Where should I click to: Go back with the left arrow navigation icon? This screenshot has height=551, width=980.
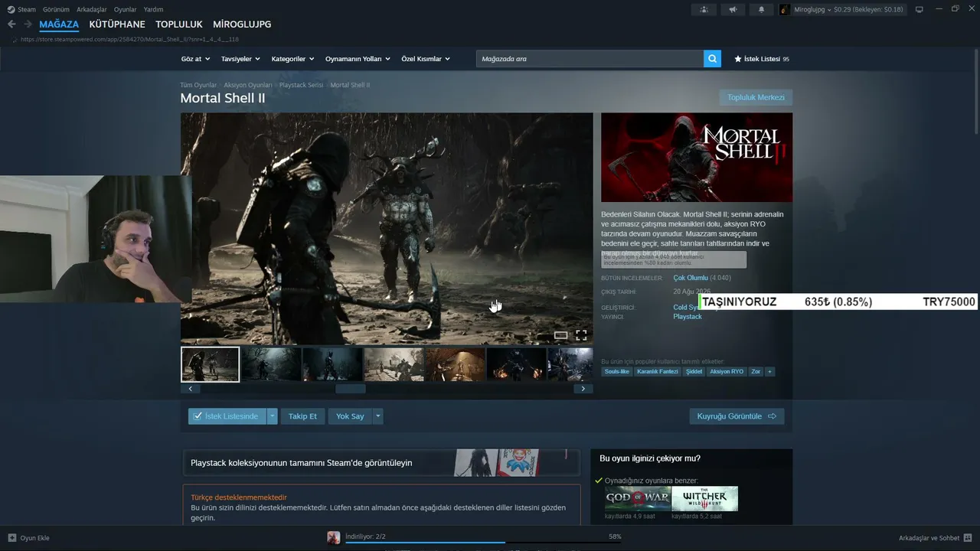(11, 24)
